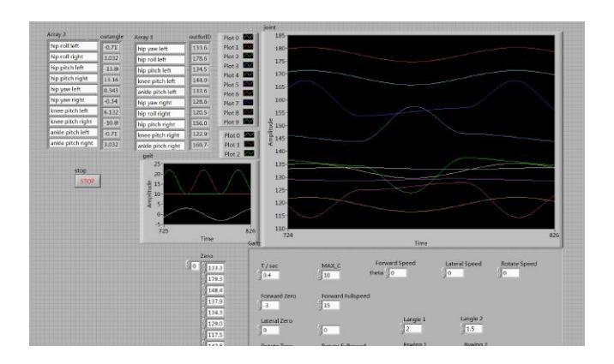Click the Forward Zero field showing -3

click(x=271, y=306)
